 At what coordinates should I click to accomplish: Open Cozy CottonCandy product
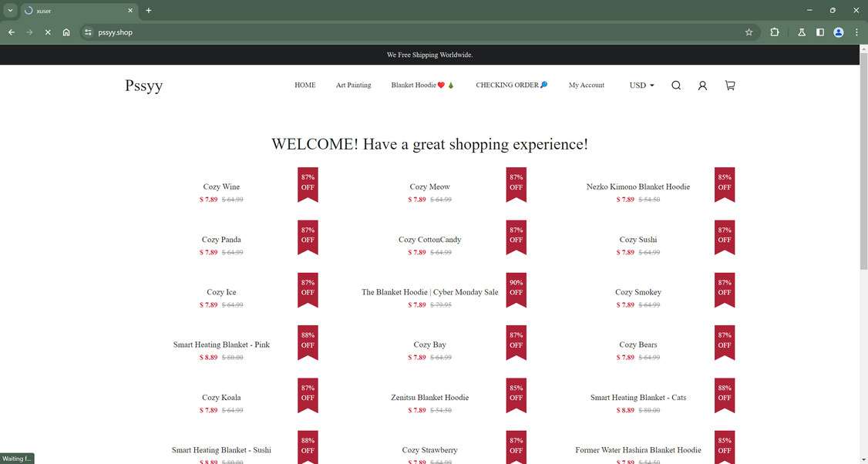coord(429,239)
